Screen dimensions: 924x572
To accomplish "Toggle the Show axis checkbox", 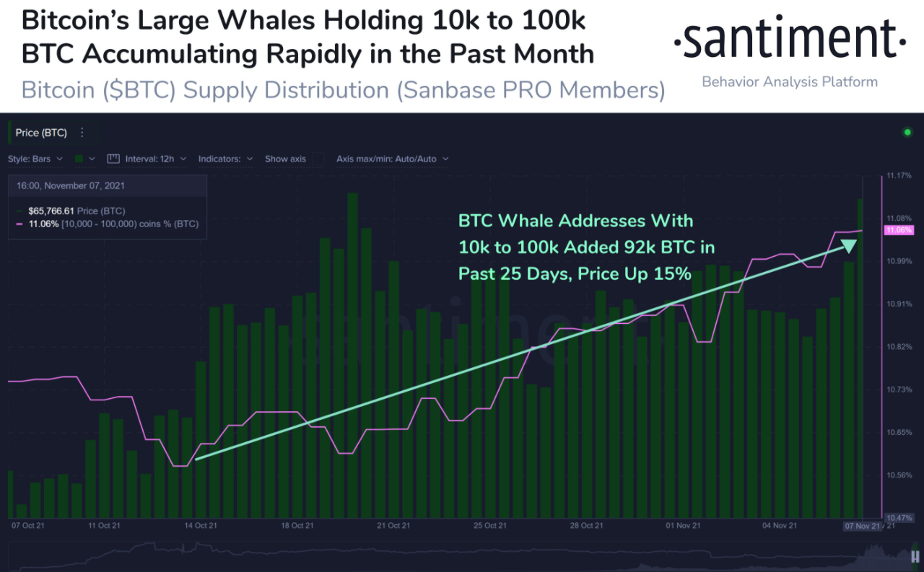I will pyautogui.click(x=318, y=159).
